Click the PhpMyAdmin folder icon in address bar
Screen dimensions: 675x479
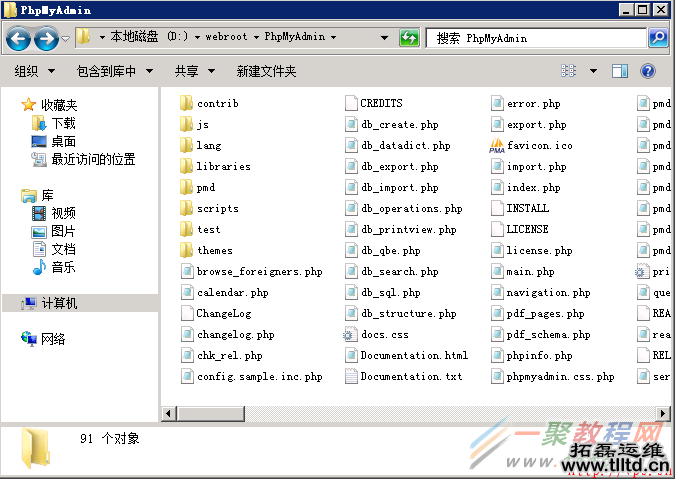[x=84, y=37]
